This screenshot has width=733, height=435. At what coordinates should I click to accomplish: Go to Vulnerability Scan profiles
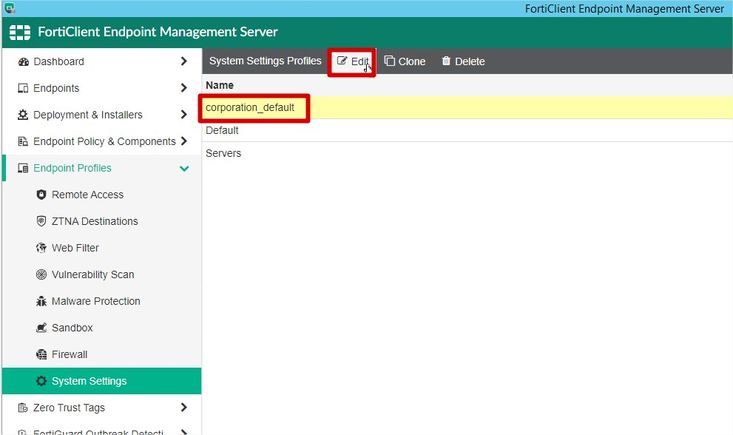93,275
